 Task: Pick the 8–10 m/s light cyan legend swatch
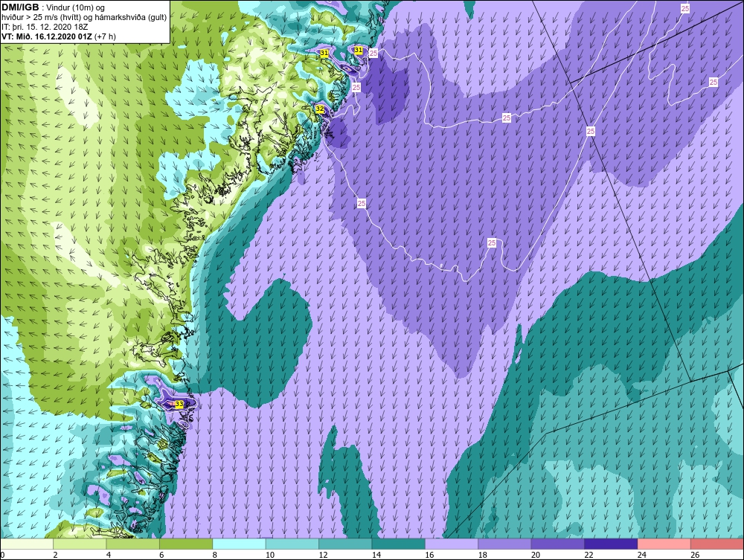(x=239, y=544)
